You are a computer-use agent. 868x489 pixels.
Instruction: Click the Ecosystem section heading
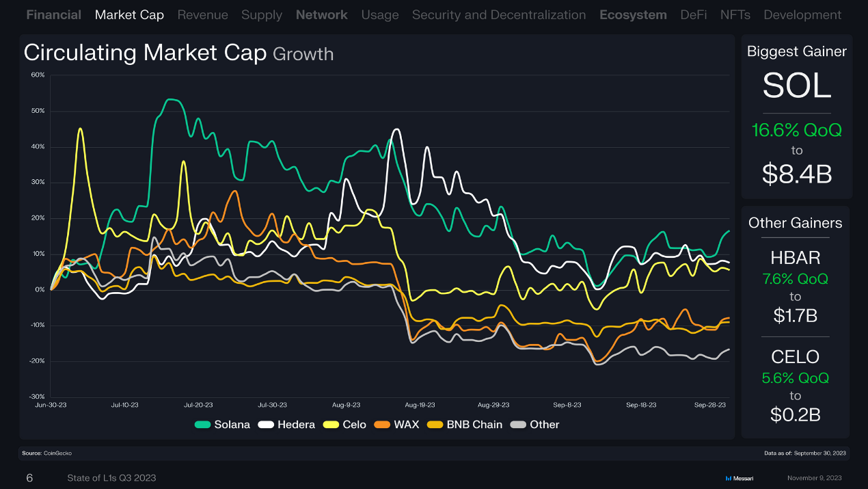(632, 14)
